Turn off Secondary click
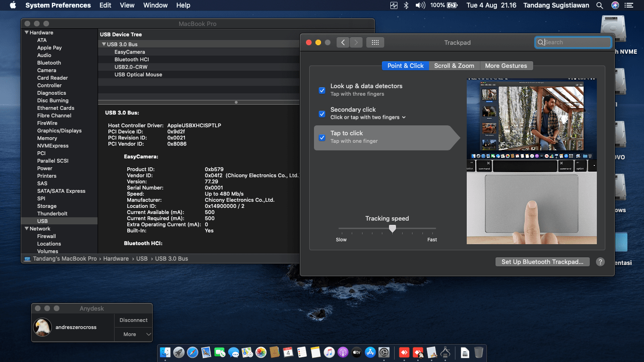The image size is (644, 362). pyautogui.click(x=322, y=114)
